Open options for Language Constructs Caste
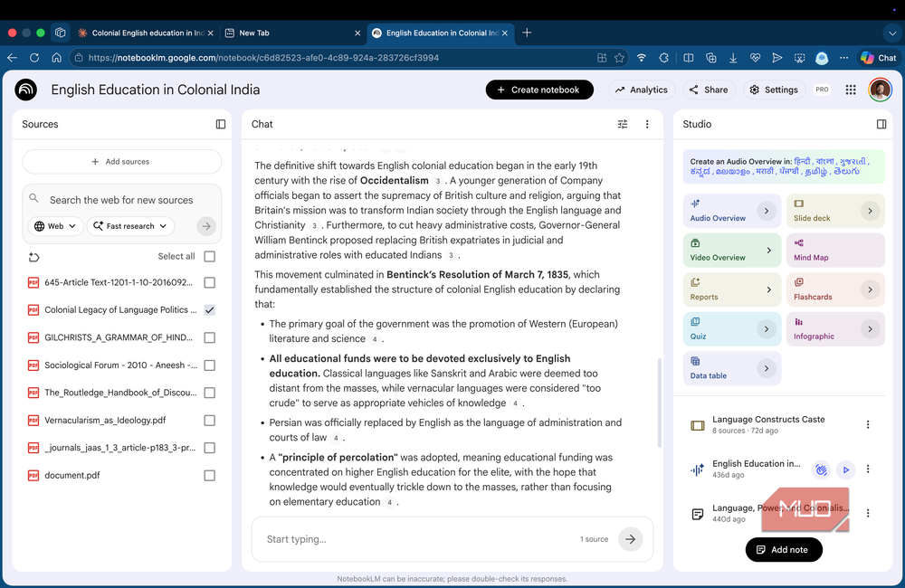905x588 pixels. [x=868, y=424]
